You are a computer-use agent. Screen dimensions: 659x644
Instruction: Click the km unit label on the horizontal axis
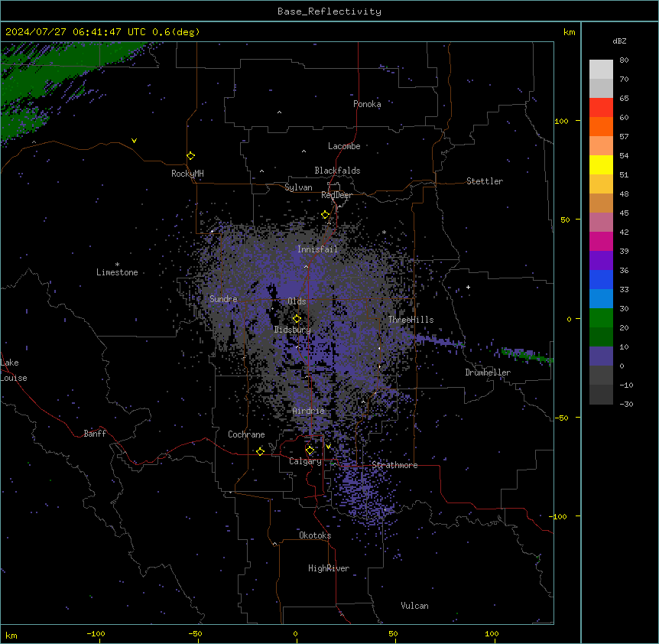pyautogui.click(x=11, y=635)
